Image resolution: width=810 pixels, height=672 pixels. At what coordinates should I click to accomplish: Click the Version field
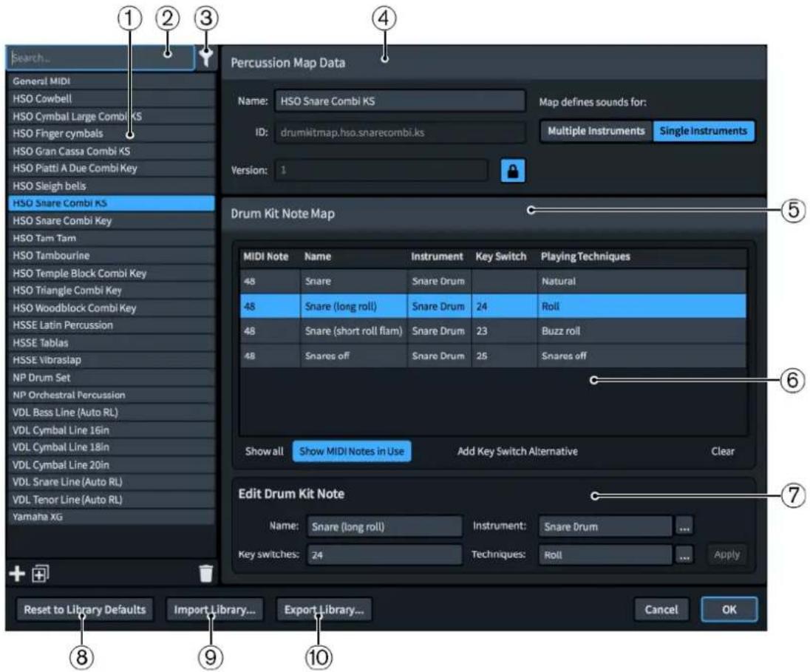tap(381, 170)
